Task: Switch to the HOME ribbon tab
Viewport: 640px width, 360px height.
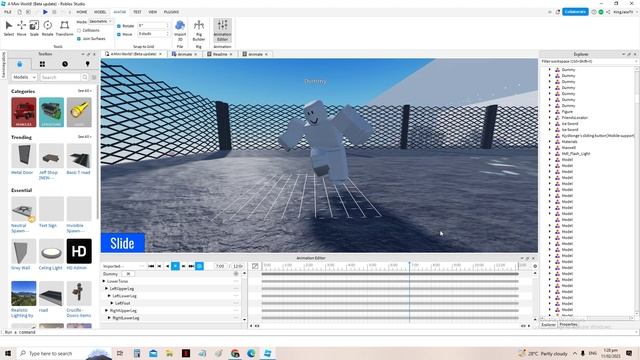Action: point(82,12)
